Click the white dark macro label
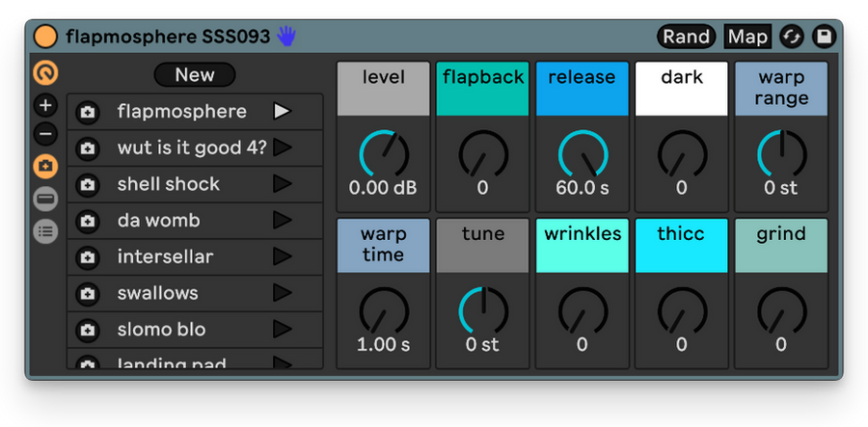The width and height of the screenshot is (868, 427). (682, 89)
